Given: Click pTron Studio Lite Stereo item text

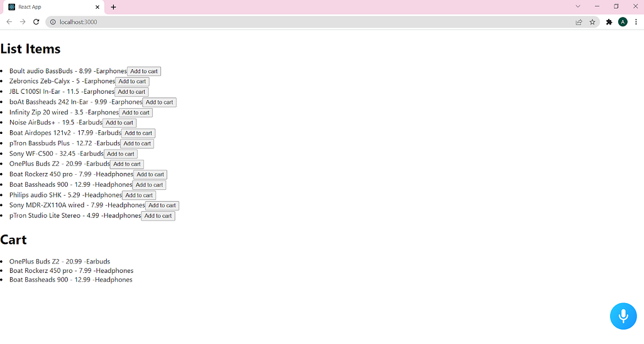Looking at the screenshot, I should pyautogui.click(x=75, y=216).
